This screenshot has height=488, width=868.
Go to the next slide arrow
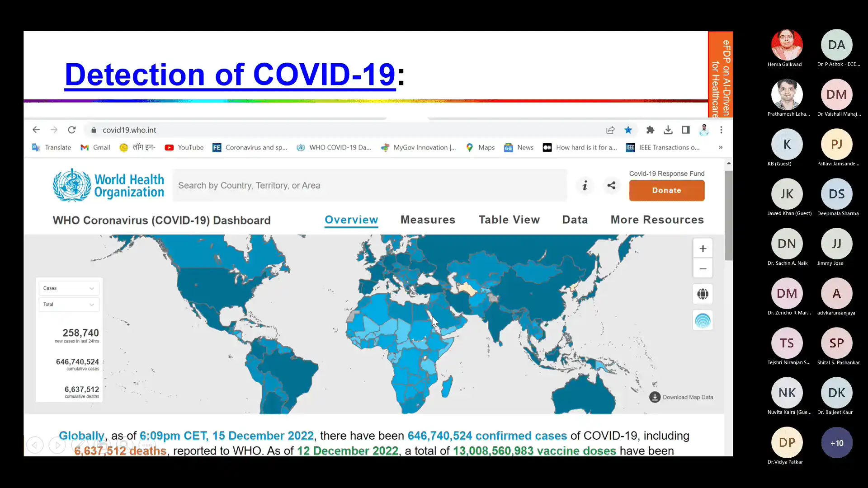coord(57,445)
